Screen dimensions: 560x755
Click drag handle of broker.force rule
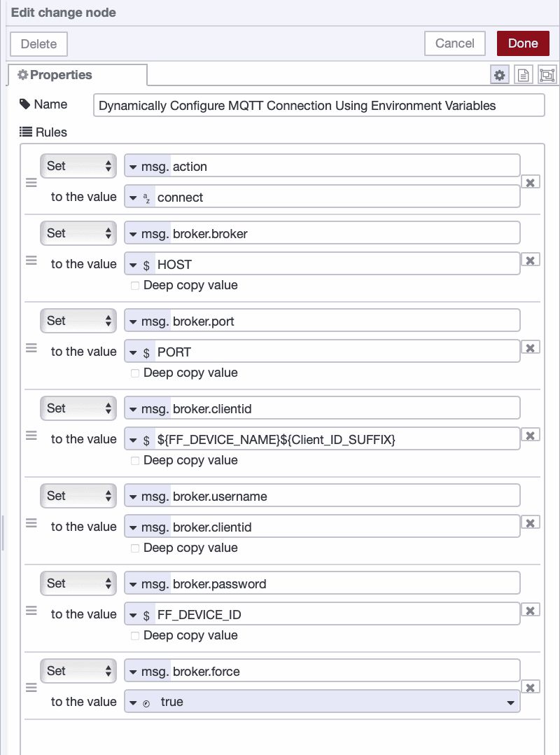pos(31,687)
